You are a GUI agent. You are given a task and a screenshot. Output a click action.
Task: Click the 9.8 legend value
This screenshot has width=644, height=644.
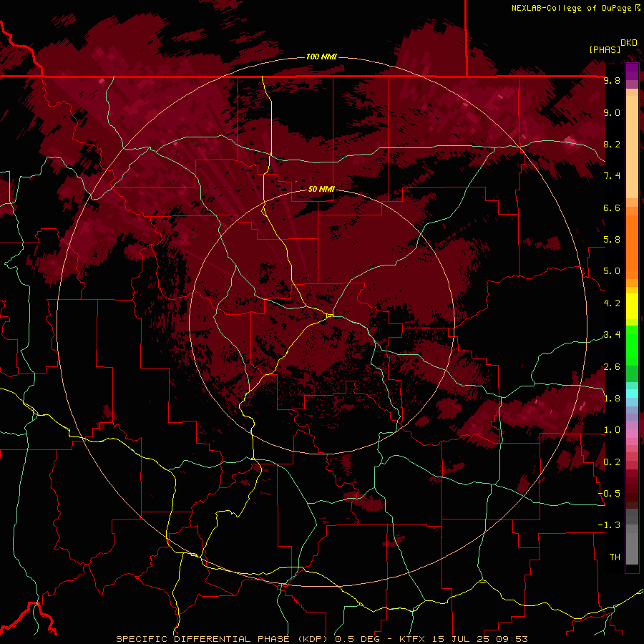click(x=612, y=80)
